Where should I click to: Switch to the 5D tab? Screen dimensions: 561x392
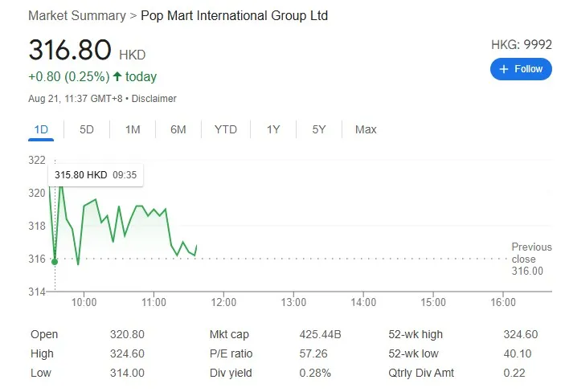click(x=87, y=129)
